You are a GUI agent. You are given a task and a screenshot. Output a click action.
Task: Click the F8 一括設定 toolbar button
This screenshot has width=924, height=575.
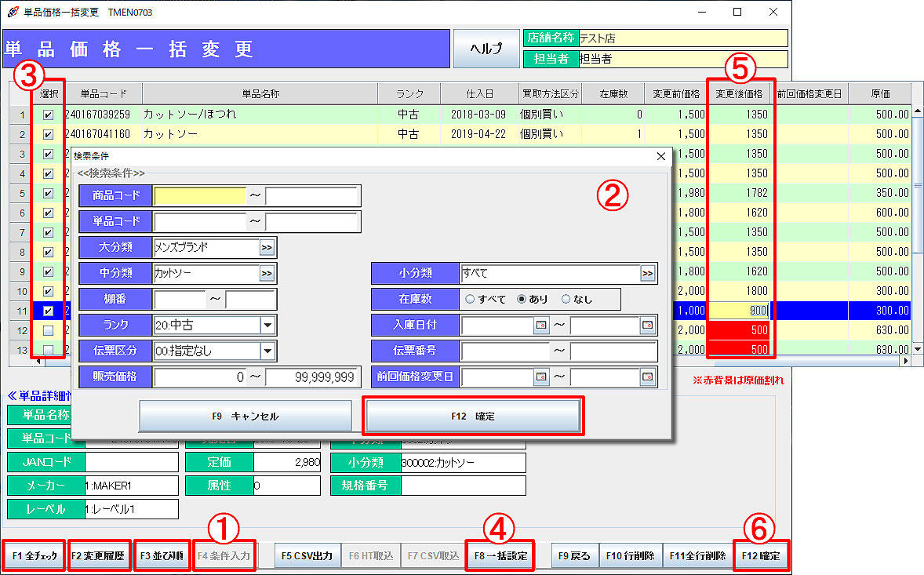pos(500,556)
